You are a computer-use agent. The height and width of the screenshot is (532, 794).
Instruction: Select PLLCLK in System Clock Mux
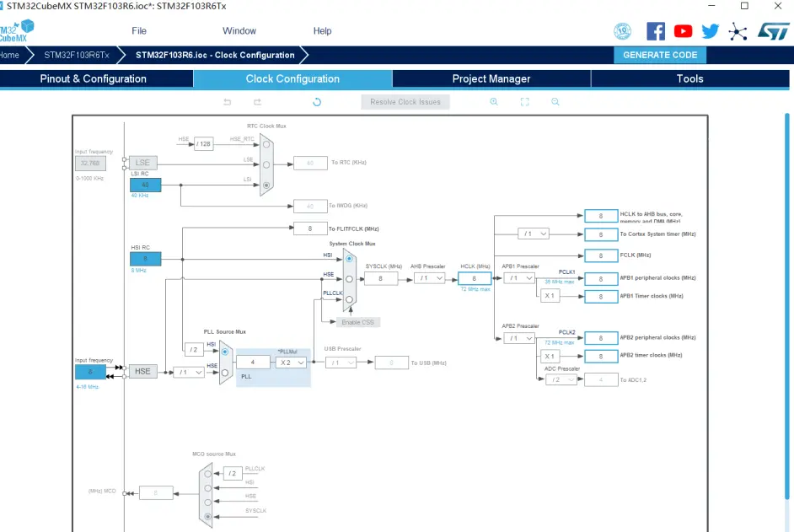click(350, 299)
